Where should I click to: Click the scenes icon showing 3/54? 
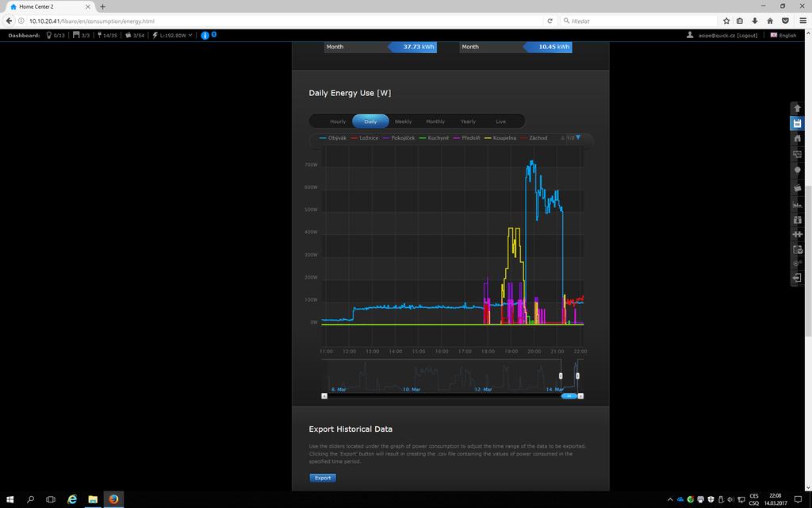click(128, 35)
